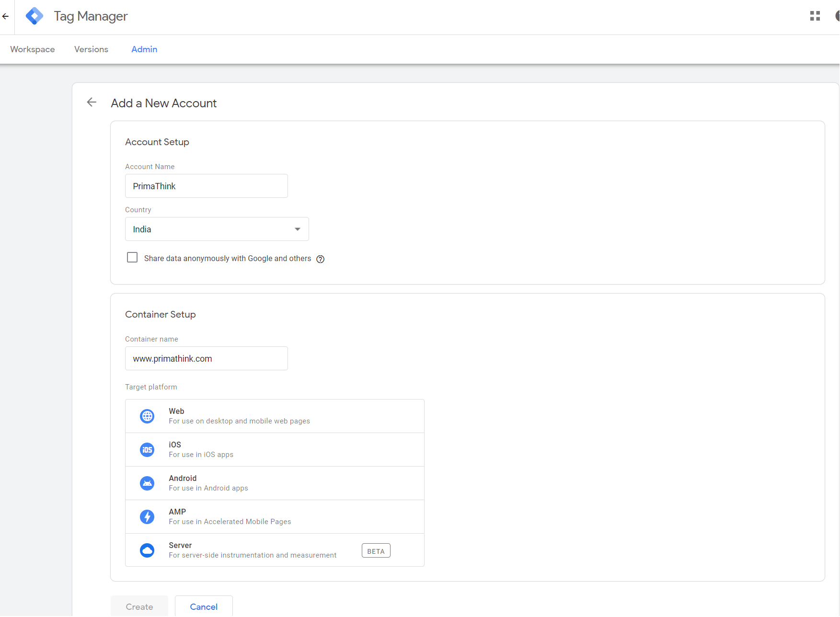Click the Target platform label

151,387
